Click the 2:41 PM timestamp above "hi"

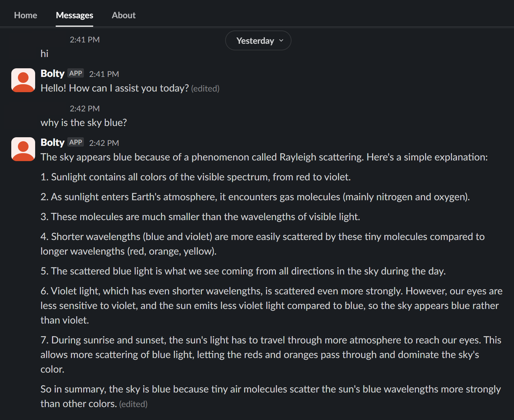(85, 40)
